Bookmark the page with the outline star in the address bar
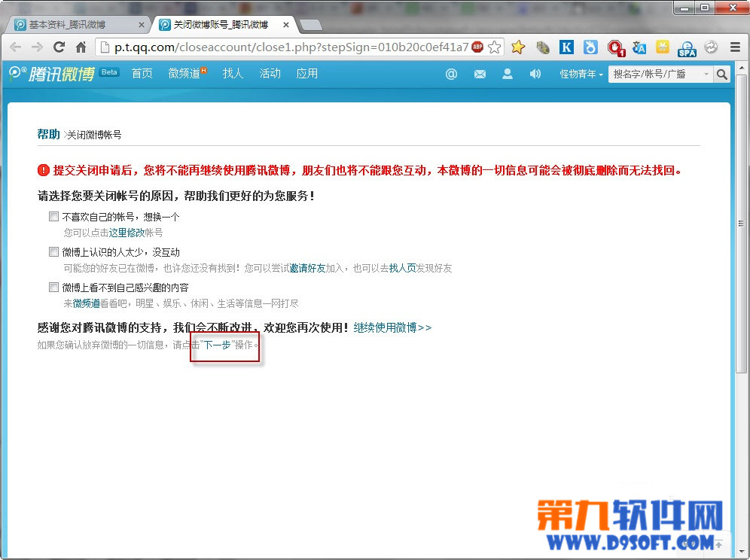This screenshot has height=560, width=750. (x=494, y=47)
